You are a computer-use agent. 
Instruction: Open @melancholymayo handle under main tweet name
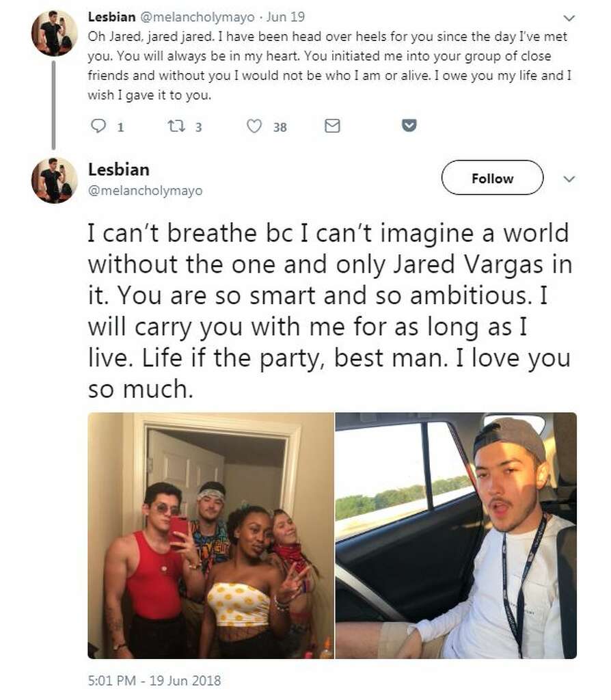point(146,191)
